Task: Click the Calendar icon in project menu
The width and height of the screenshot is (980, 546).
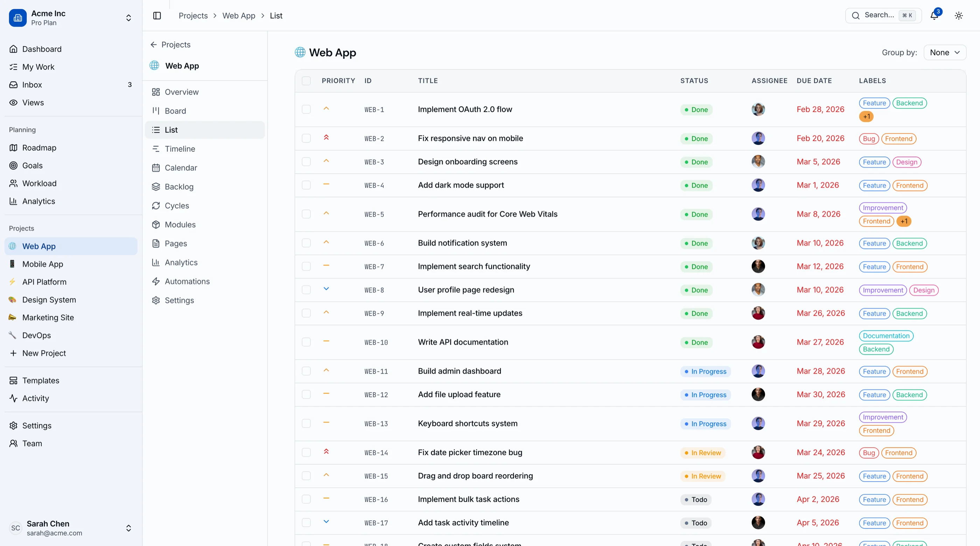Action: 156,167
